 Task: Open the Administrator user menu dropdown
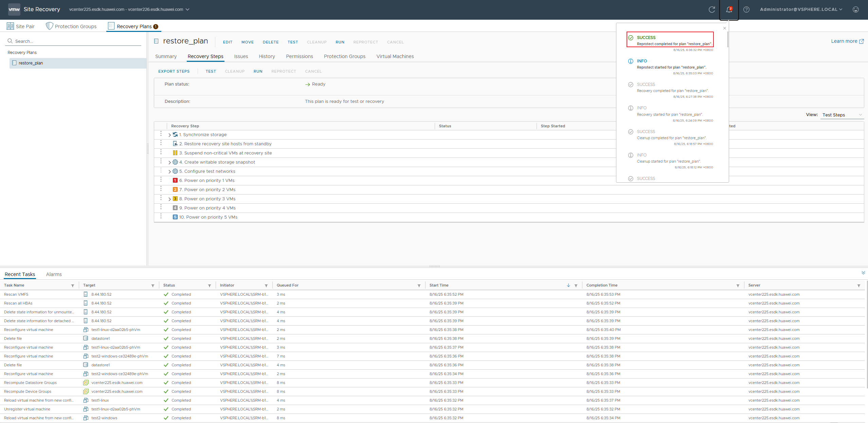click(x=801, y=10)
